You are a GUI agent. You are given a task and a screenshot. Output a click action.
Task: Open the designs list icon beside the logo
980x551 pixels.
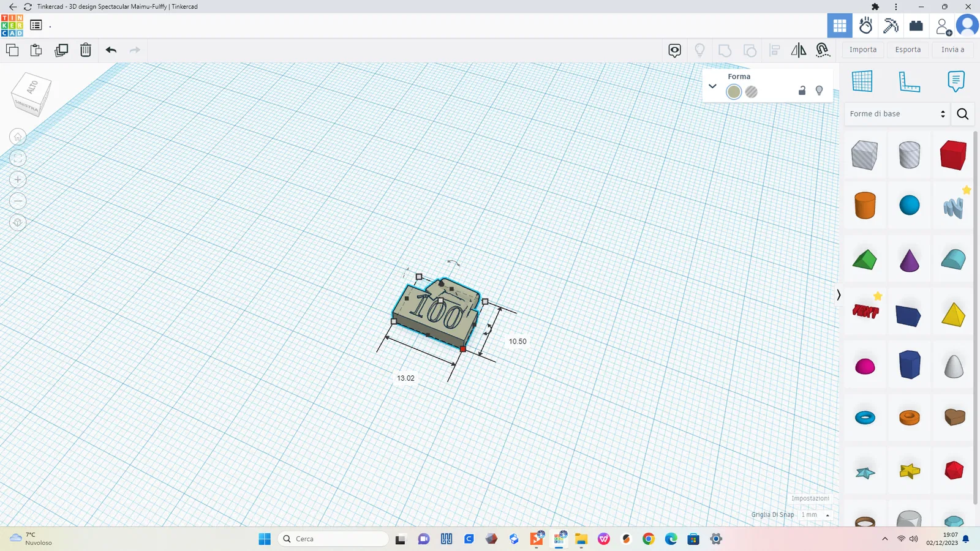pyautogui.click(x=36, y=25)
